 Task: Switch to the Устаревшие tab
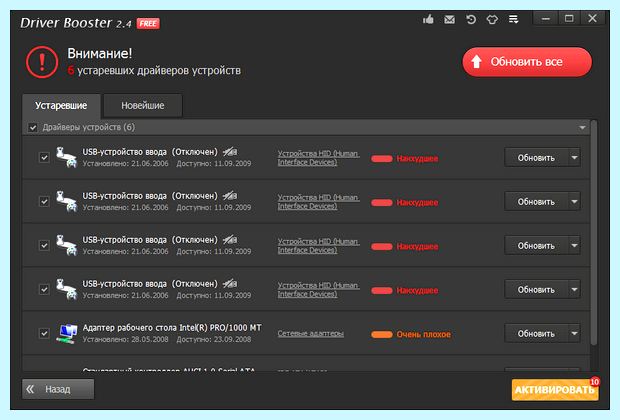coord(61,106)
